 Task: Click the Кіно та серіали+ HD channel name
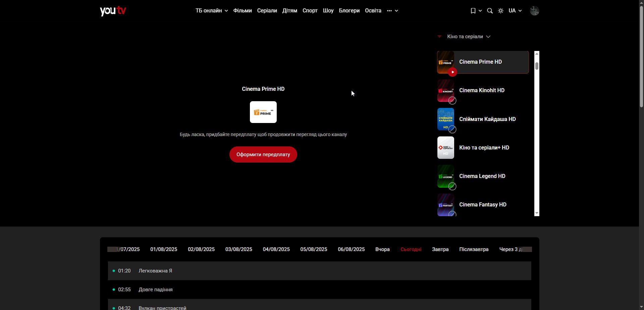tap(484, 147)
